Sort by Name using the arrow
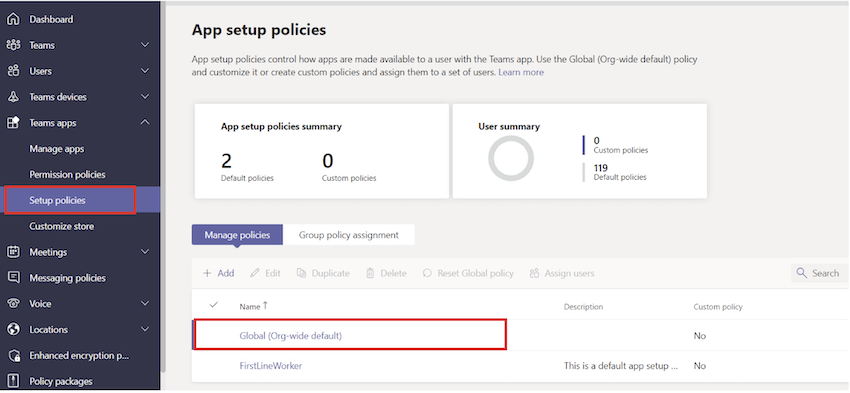This screenshot has height=393, width=850. [265, 306]
